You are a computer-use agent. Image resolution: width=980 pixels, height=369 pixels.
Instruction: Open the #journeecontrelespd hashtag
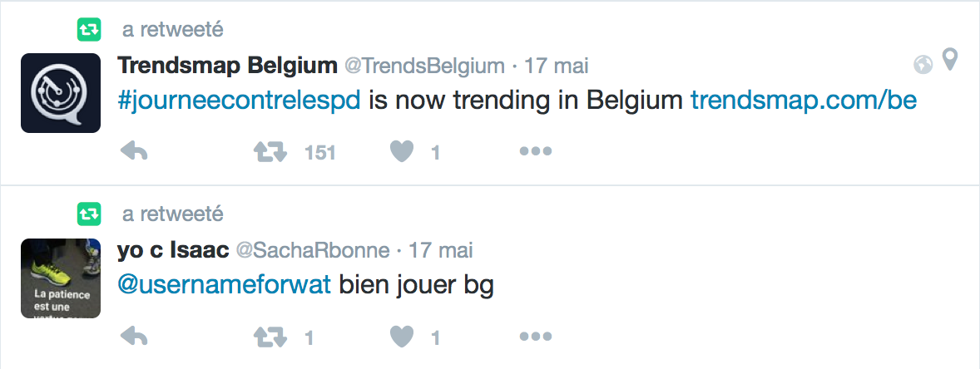pyautogui.click(x=239, y=101)
